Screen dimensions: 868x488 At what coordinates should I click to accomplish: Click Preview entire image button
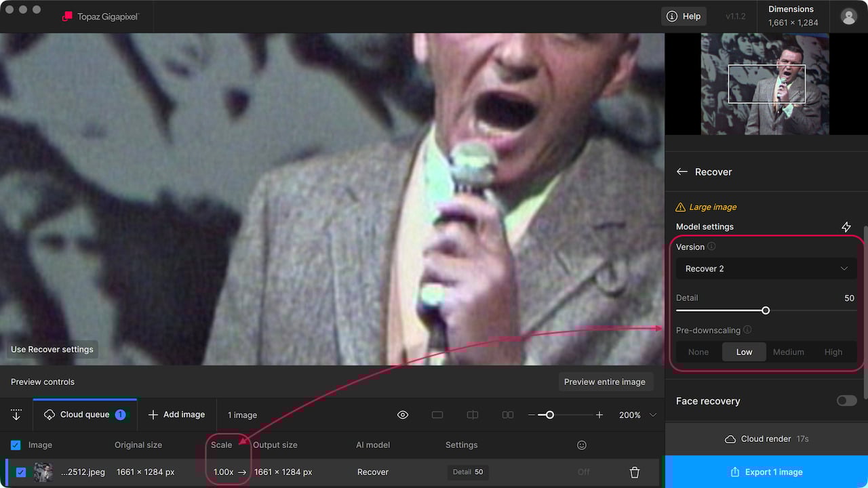click(x=604, y=382)
